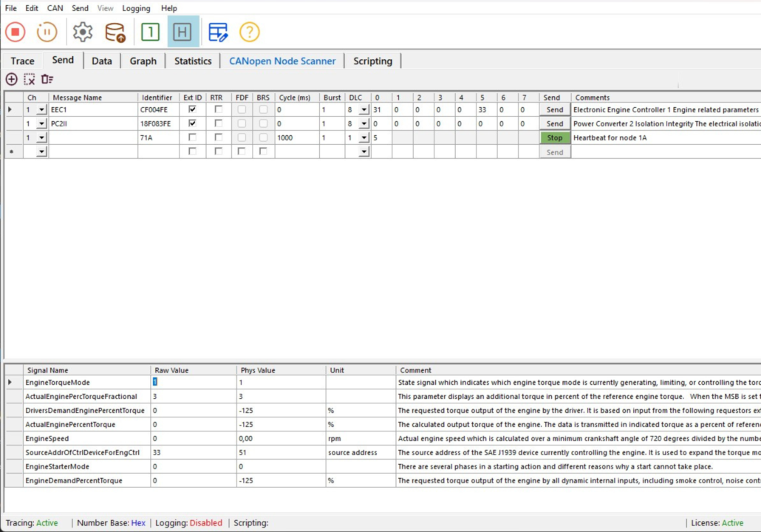Select the green '1' channel icon
The image size is (761, 532).
click(x=150, y=32)
